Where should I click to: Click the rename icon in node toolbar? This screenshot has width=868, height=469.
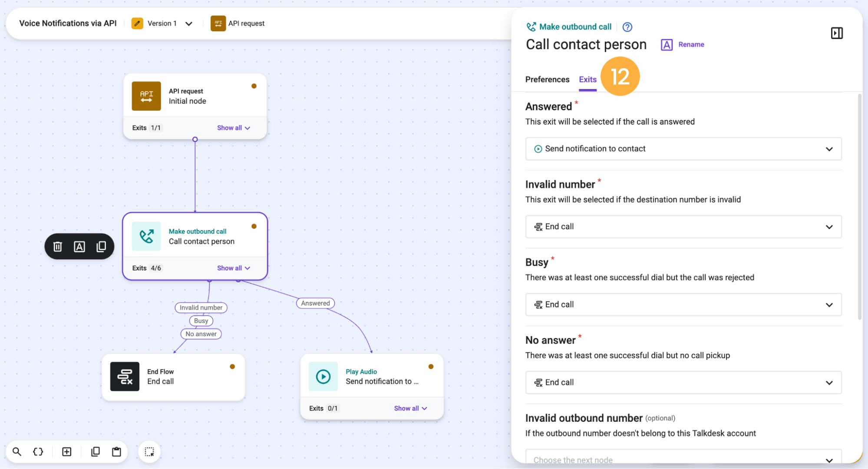[x=79, y=247]
